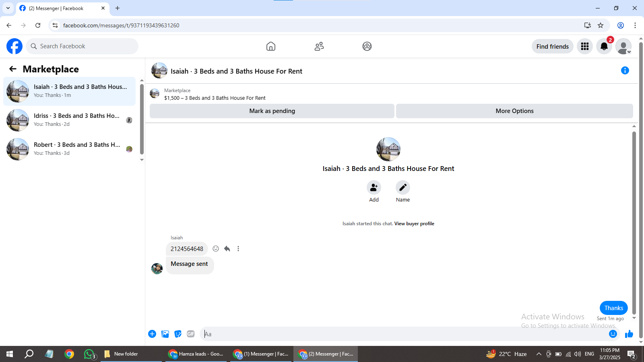Add people to the chat
The image size is (644, 362).
(x=374, y=187)
